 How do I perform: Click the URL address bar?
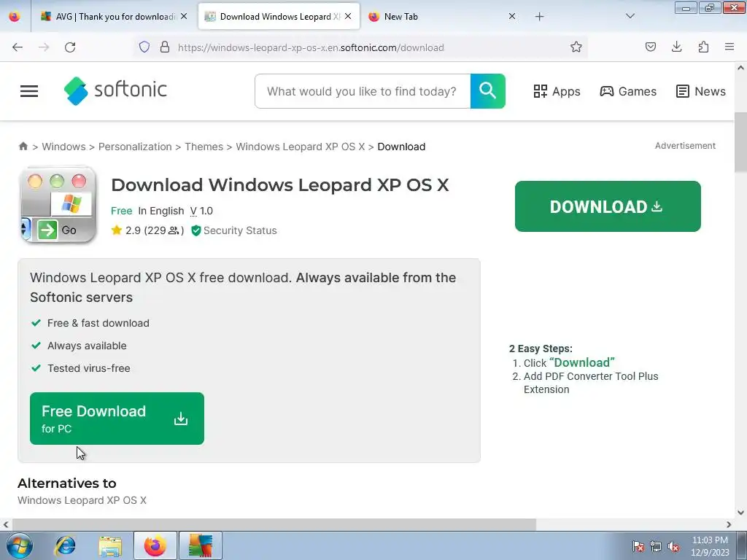coord(362,47)
